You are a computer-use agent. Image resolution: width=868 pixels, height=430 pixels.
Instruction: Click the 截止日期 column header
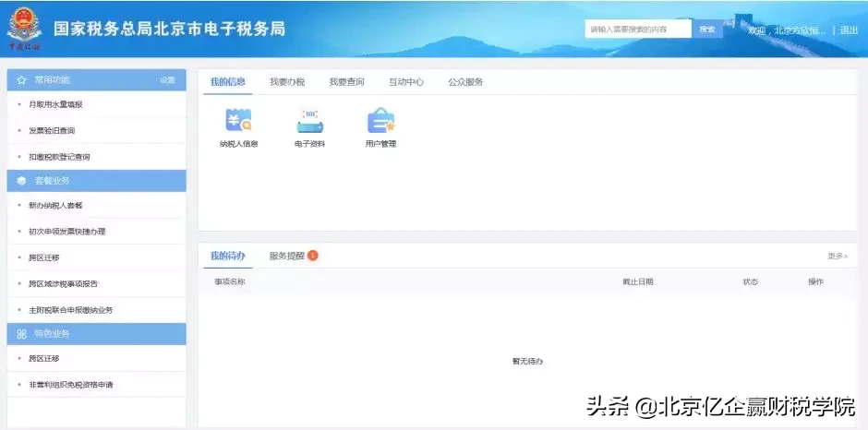click(638, 281)
